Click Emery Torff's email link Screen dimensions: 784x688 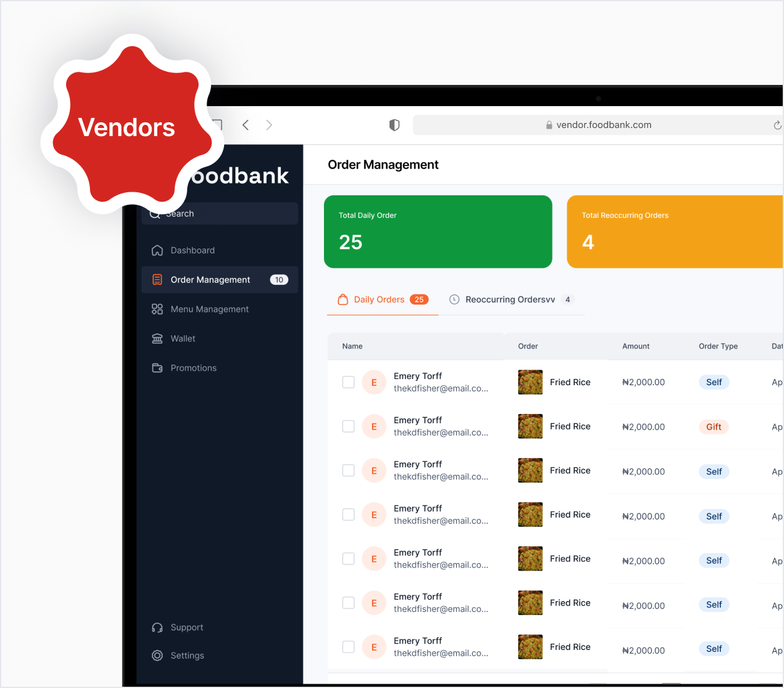(x=441, y=388)
